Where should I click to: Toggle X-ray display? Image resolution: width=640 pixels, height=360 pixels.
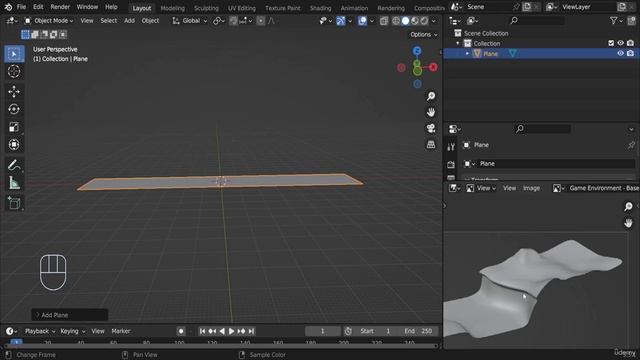coord(384,20)
